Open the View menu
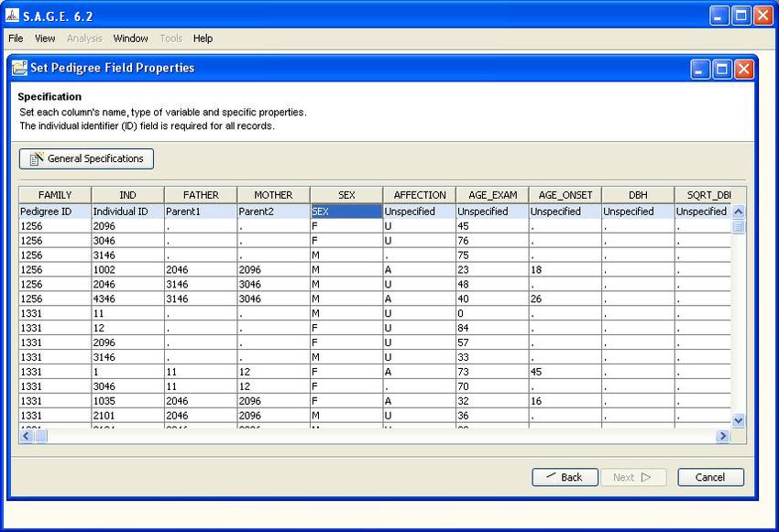Viewport: 779px width, 532px height. pos(45,38)
